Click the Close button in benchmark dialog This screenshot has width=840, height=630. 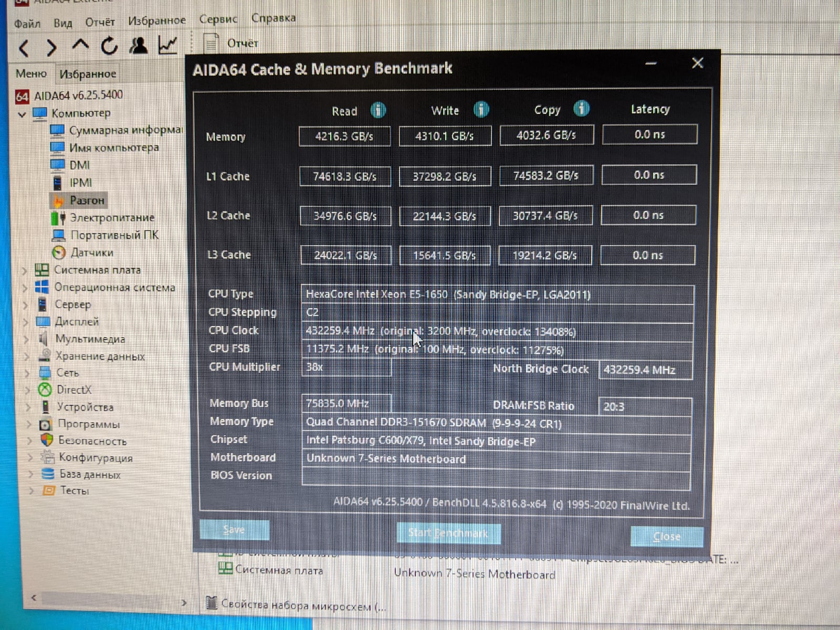click(x=667, y=536)
